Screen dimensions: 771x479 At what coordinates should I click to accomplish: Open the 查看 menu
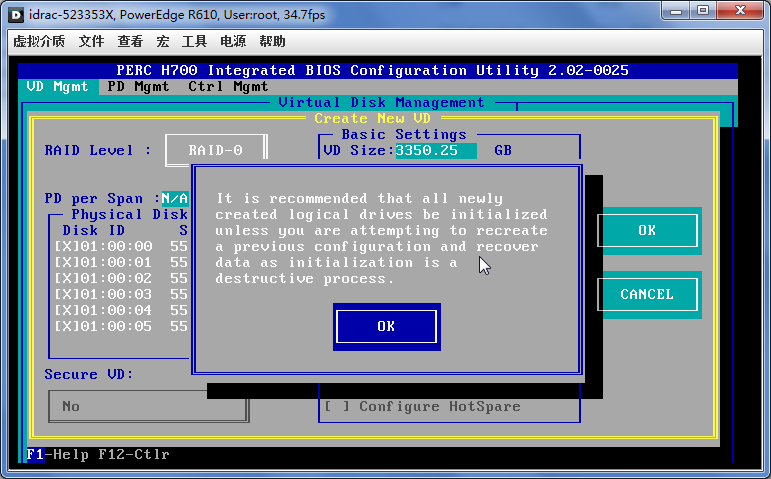point(130,41)
